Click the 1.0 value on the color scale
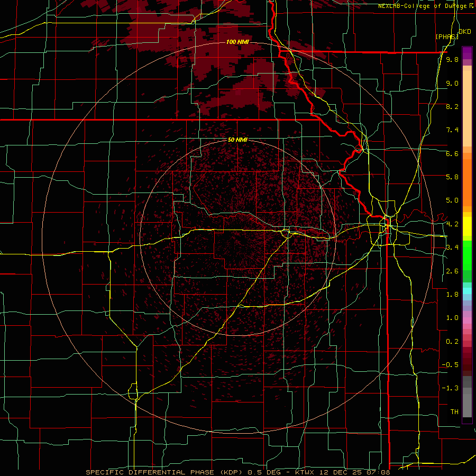The width and height of the screenshot is (476, 476). pyautogui.click(x=452, y=318)
